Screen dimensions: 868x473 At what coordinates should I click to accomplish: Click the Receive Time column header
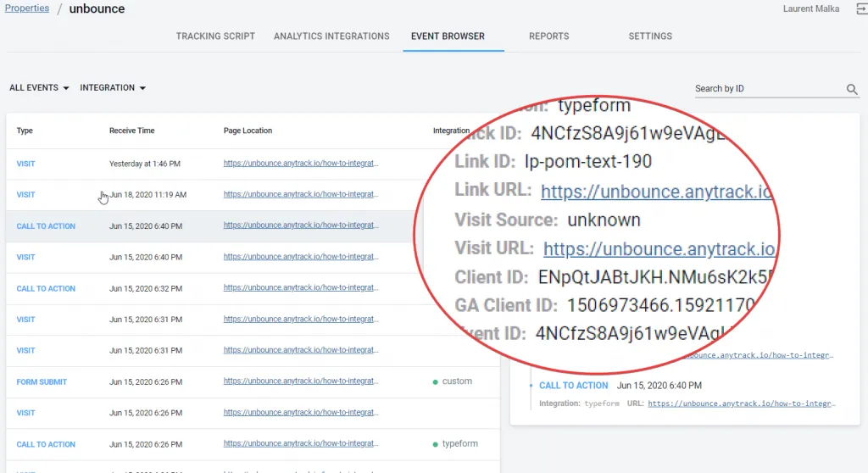[x=131, y=131]
